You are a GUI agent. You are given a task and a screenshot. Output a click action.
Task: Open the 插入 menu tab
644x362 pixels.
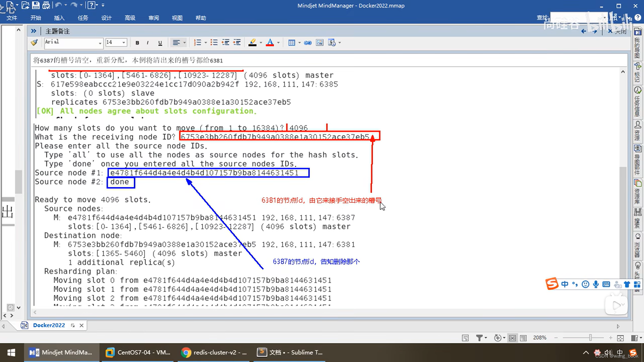point(59,18)
